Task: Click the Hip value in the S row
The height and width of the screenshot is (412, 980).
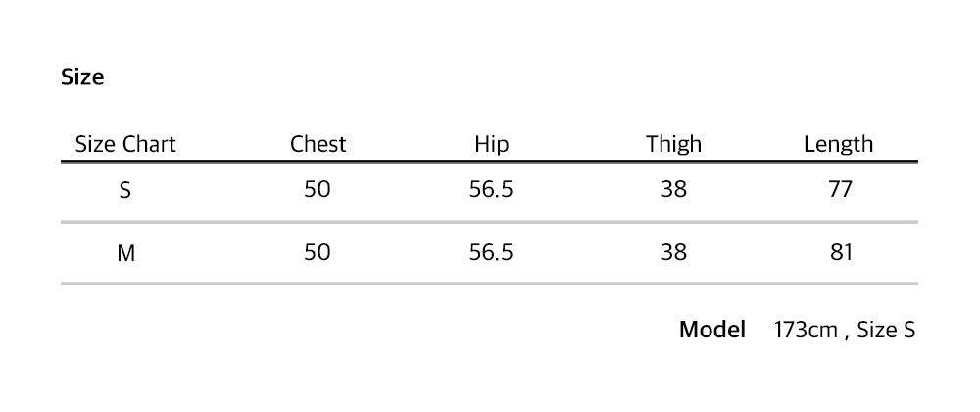Action: (x=491, y=189)
